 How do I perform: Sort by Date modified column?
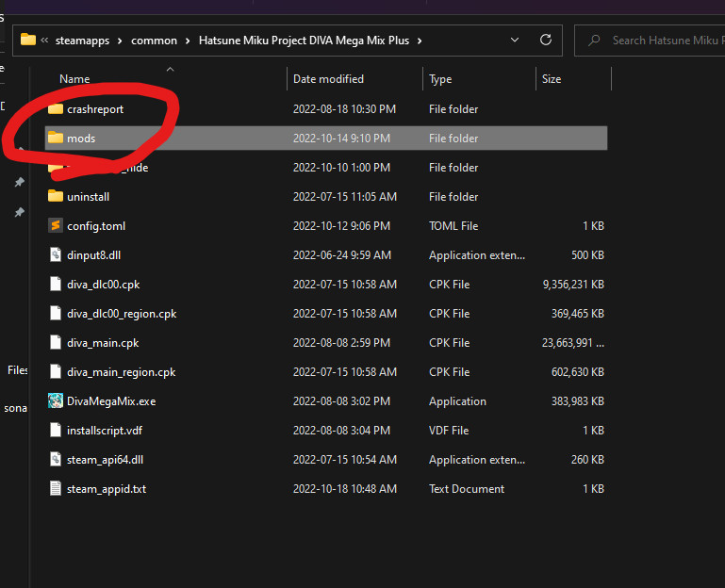coord(328,79)
